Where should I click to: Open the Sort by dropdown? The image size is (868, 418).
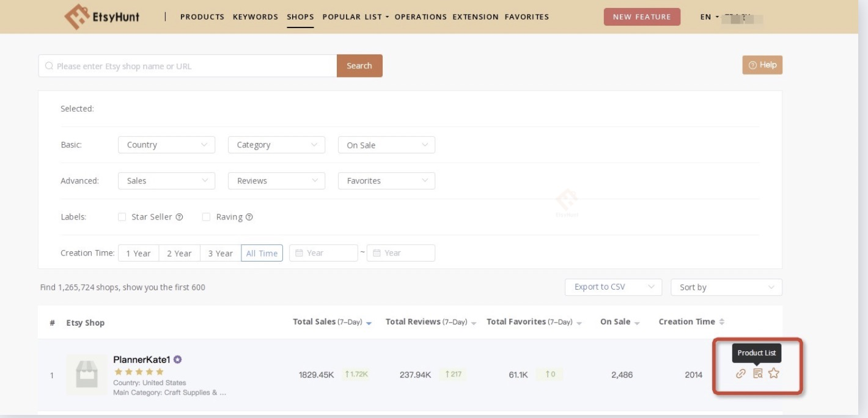(726, 287)
